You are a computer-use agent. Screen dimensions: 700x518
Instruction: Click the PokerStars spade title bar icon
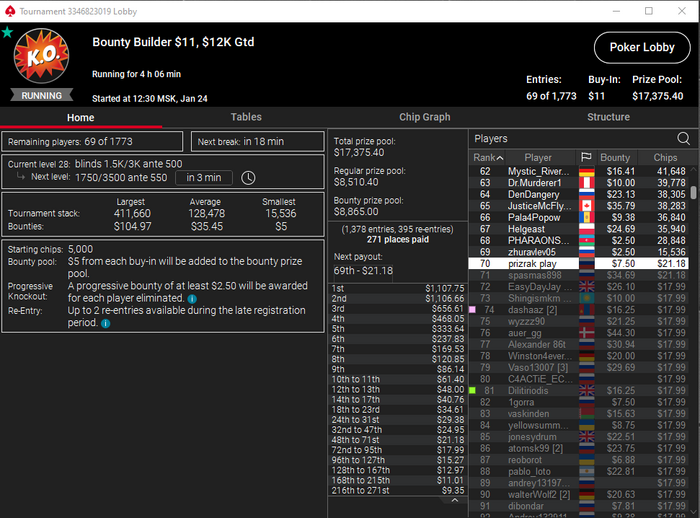tap(9, 11)
